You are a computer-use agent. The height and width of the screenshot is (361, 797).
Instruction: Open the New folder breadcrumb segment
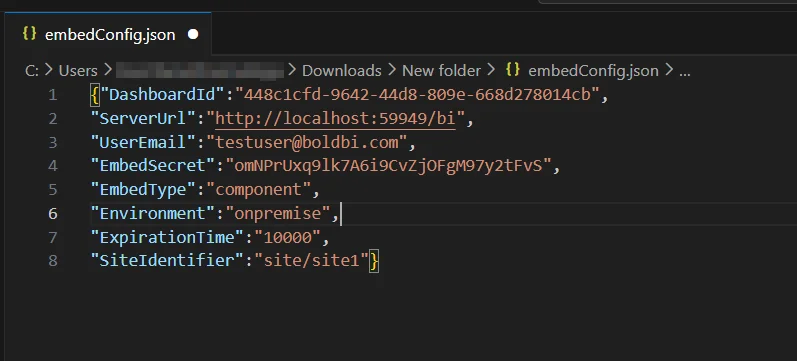441,71
